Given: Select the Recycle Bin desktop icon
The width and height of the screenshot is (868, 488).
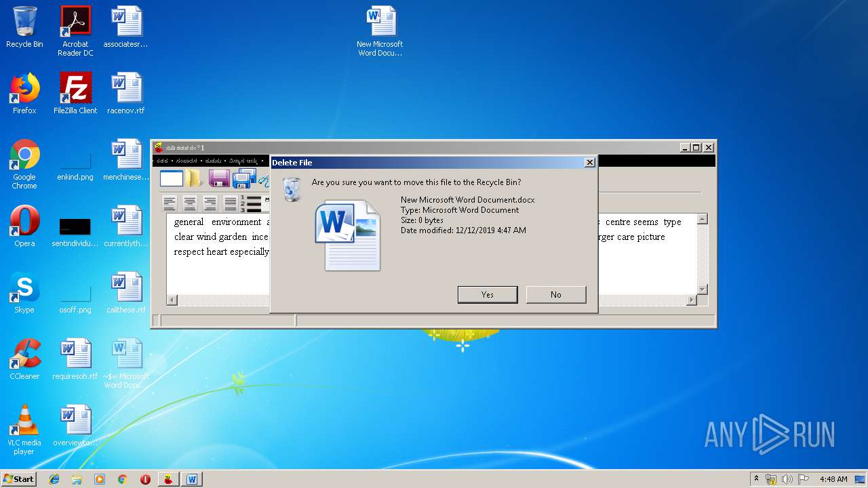Looking at the screenshot, I should pyautogui.click(x=24, y=27).
